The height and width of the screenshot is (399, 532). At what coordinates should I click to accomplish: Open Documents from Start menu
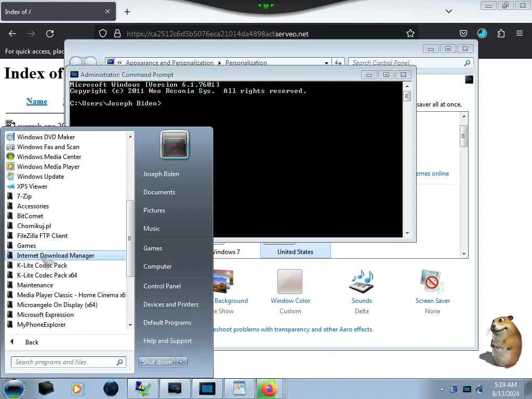click(x=159, y=192)
